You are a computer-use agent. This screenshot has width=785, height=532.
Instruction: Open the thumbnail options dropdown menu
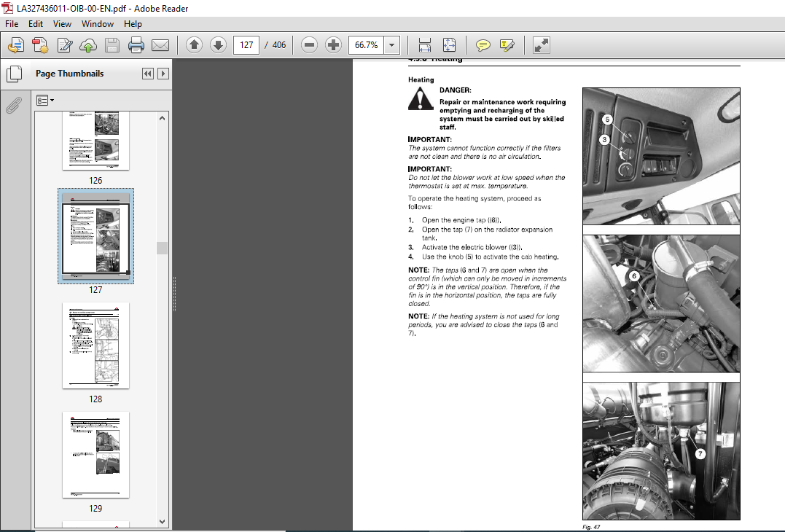[45, 101]
